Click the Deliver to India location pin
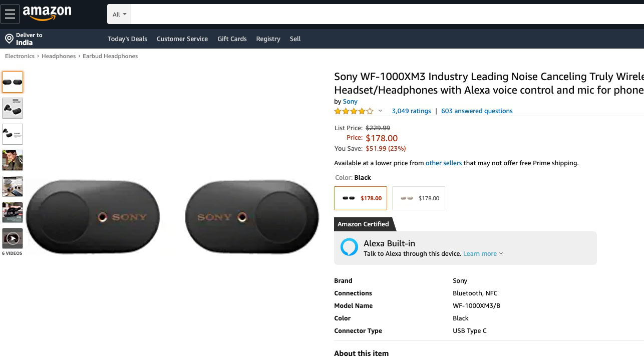644x362 pixels. click(9, 39)
